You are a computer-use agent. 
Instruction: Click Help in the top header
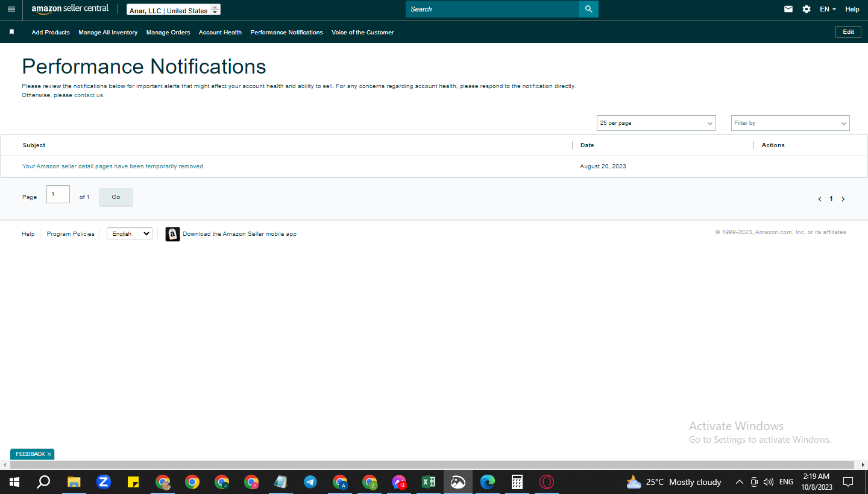852,9
